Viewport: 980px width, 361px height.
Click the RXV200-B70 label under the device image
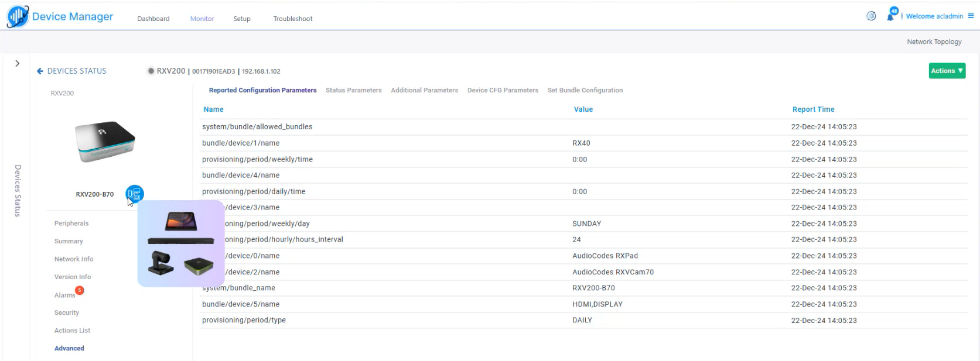coord(94,194)
